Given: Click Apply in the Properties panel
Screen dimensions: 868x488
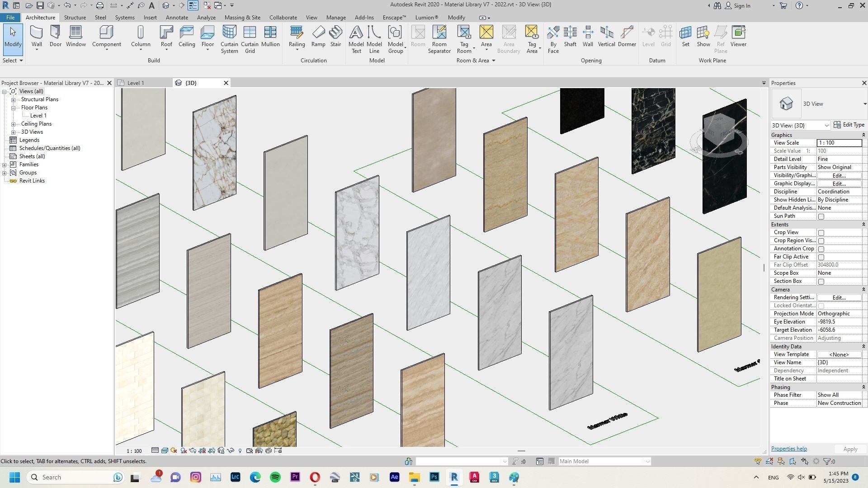Looking at the screenshot, I should [849, 449].
